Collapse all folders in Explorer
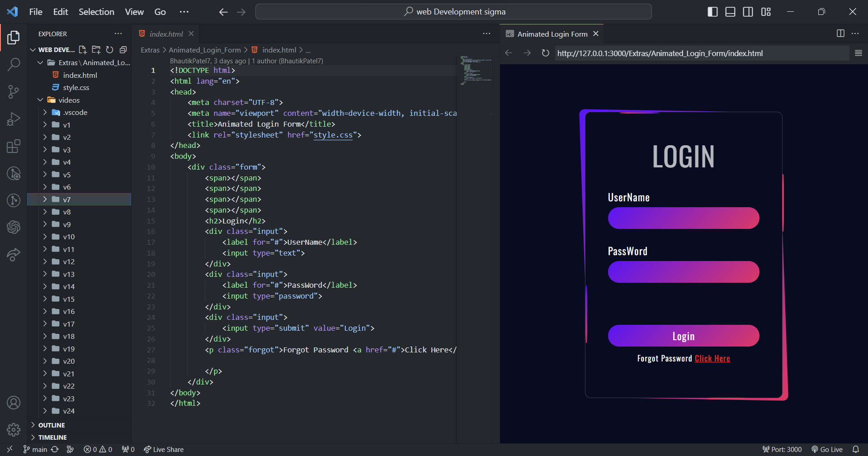The width and height of the screenshot is (868, 456). click(123, 50)
